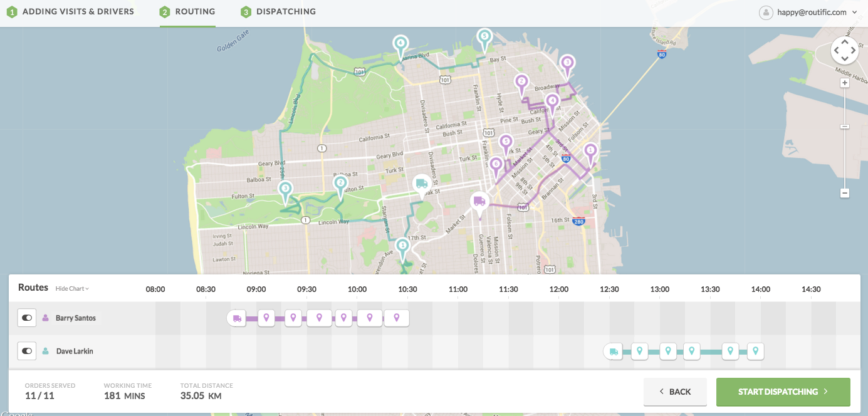Select second stop pin in Barry Santos timeline
The height and width of the screenshot is (416, 868).
[293, 318]
